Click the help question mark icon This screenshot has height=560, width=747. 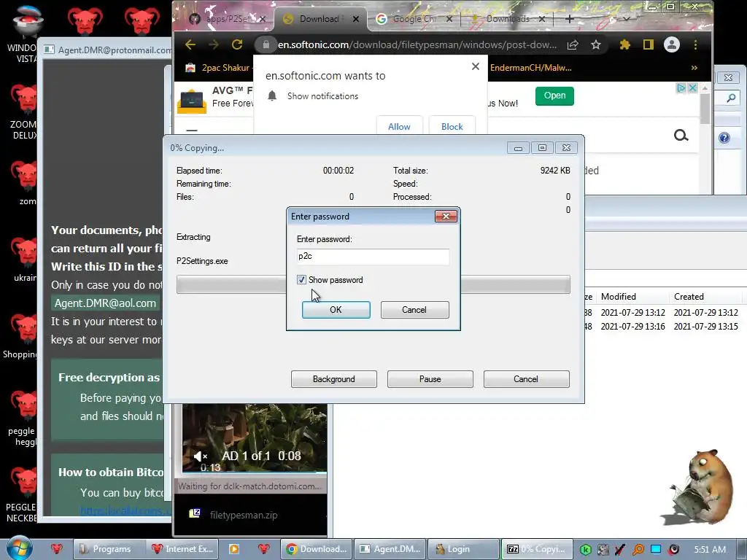(724, 138)
